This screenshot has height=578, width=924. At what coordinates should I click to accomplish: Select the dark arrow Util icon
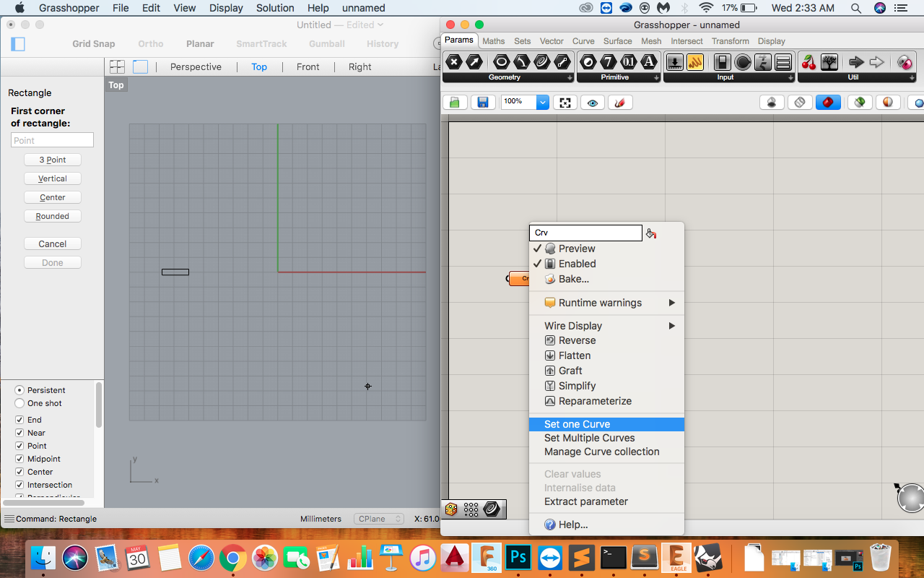point(856,62)
